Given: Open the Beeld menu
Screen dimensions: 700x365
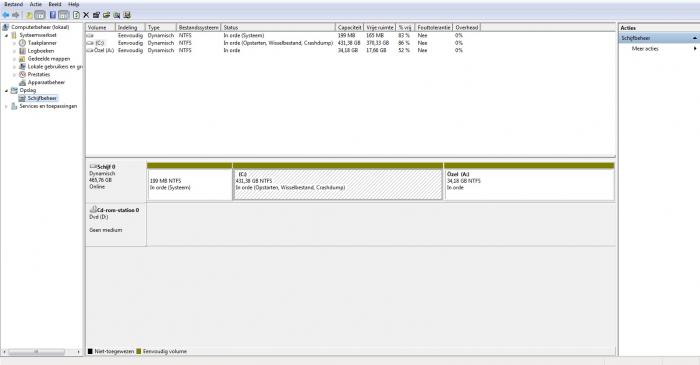Looking at the screenshot, I should tap(55, 4).
